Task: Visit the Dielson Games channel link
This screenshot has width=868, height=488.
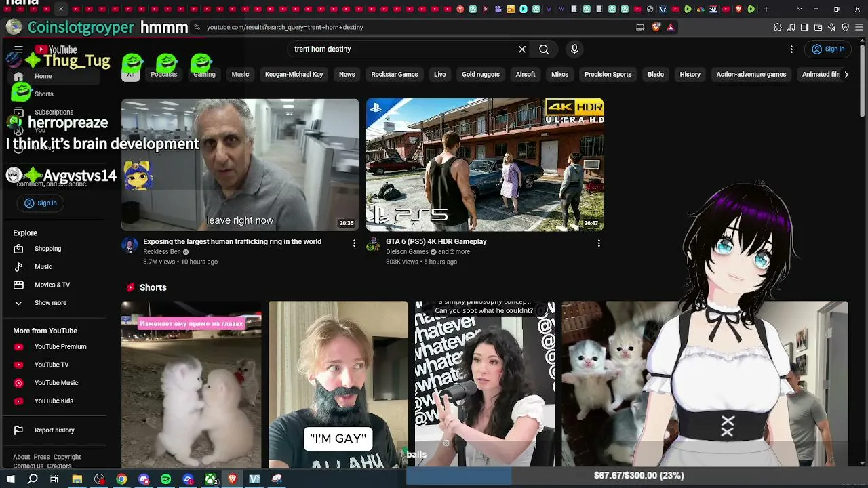Action: (x=407, y=252)
